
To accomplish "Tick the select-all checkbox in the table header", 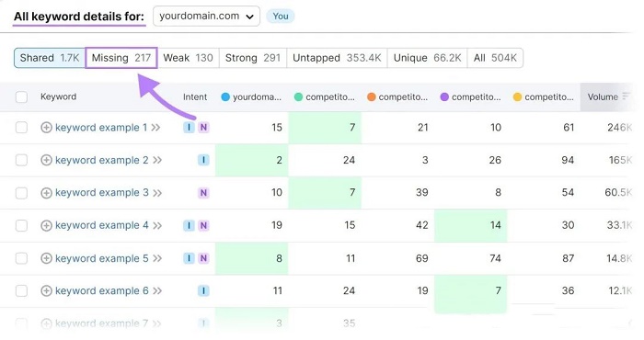I will click(x=21, y=97).
